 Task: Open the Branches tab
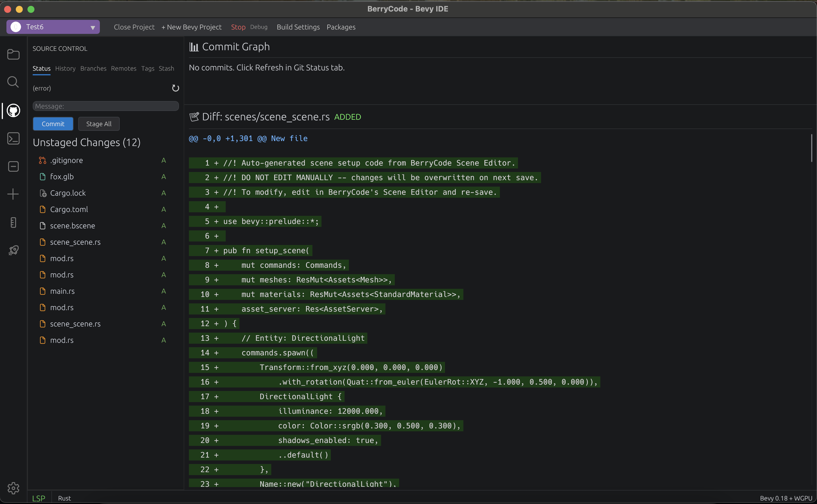93,69
